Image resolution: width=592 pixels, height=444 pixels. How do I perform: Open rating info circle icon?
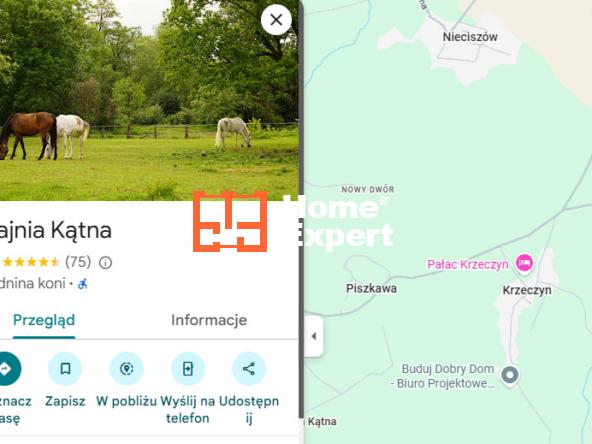[x=105, y=262]
